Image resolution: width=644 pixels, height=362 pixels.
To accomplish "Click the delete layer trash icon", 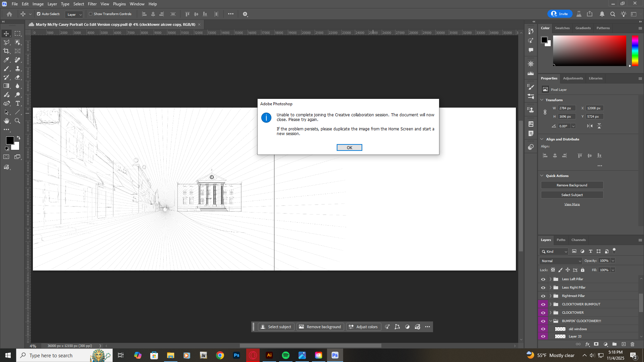I will (633, 344).
